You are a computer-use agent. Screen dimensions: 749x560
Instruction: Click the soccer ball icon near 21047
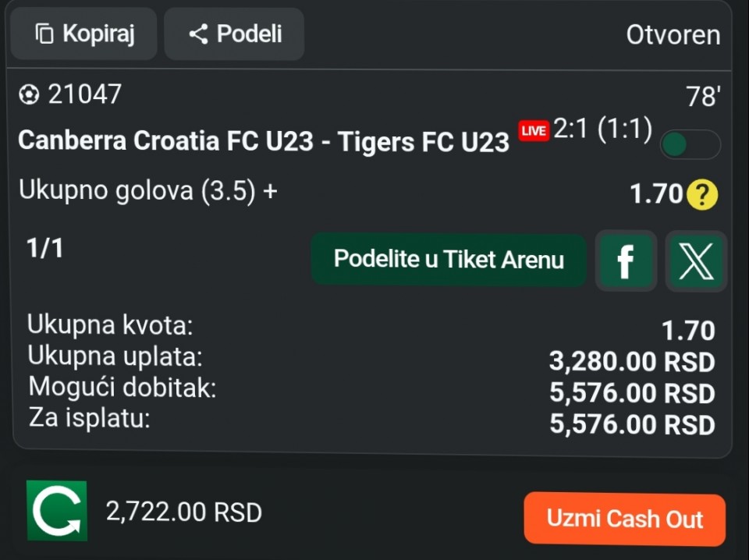29,95
